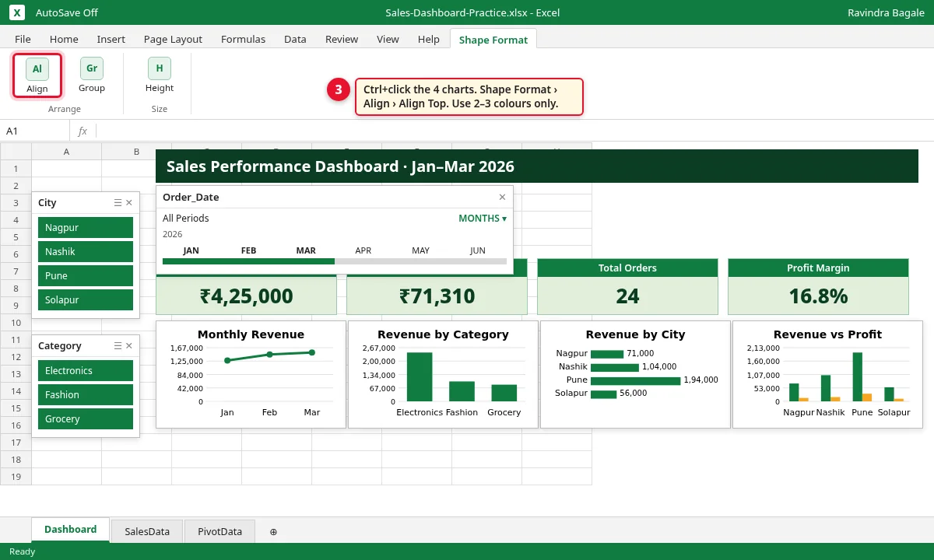Open the MONTHS time level dropdown
Image resolution: width=934 pixels, height=560 pixels.
[x=483, y=219]
